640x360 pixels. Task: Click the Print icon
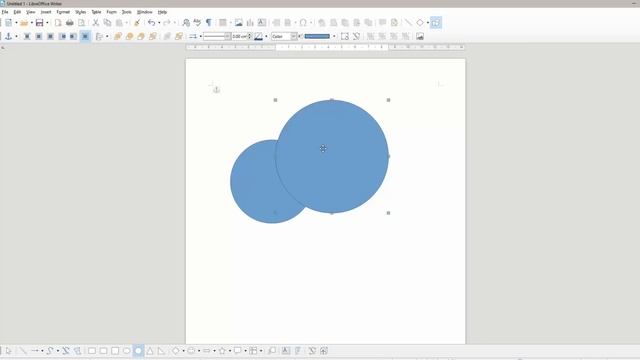pos(70,23)
